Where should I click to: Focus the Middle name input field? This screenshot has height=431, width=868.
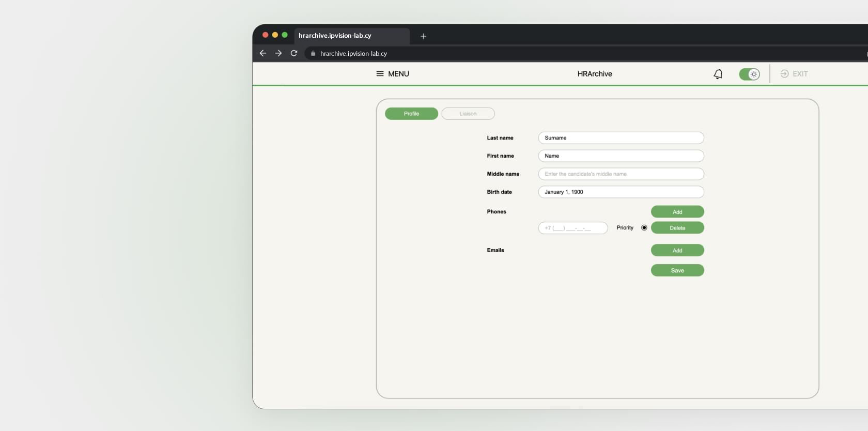pos(621,174)
